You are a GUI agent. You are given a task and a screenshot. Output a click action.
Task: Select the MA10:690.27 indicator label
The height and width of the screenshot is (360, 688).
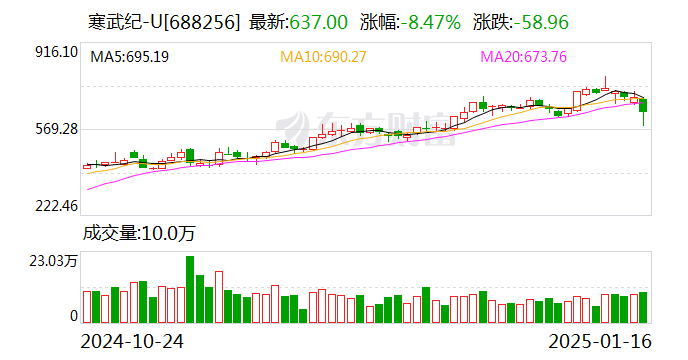323,57
